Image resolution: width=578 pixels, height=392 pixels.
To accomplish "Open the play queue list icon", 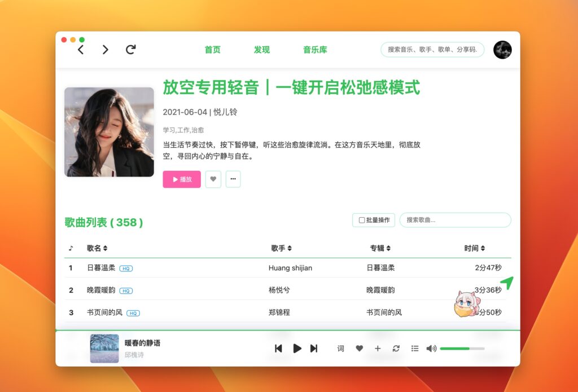I will coord(414,349).
